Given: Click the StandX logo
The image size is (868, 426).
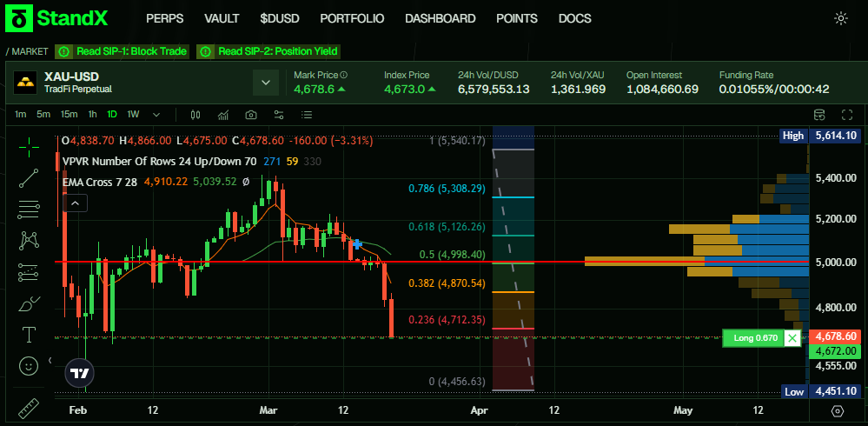Looking at the screenshot, I should [x=57, y=18].
